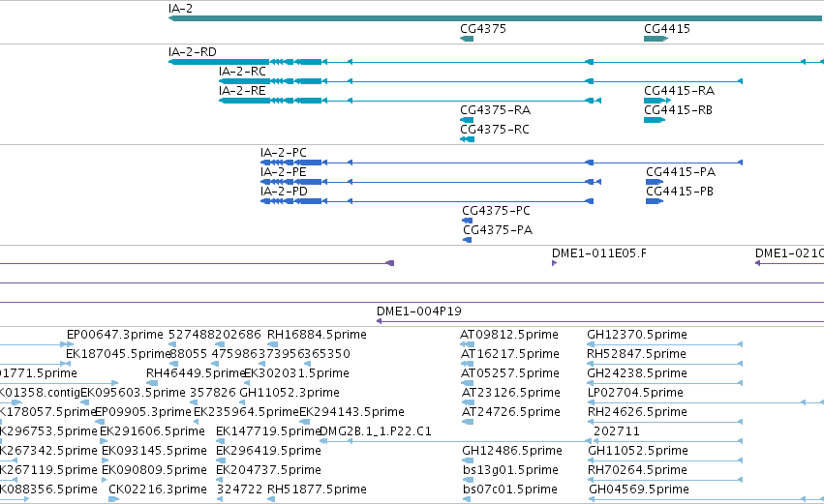Select the CG4375 gene label
Image resolution: width=824 pixels, height=504 pixels.
(483, 28)
